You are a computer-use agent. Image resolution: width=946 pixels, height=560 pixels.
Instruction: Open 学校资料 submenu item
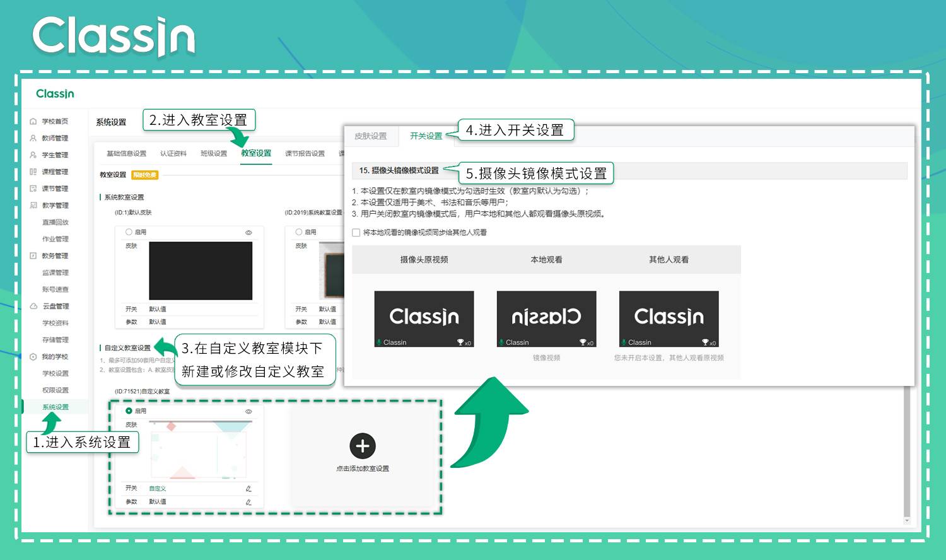pyautogui.click(x=55, y=323)
